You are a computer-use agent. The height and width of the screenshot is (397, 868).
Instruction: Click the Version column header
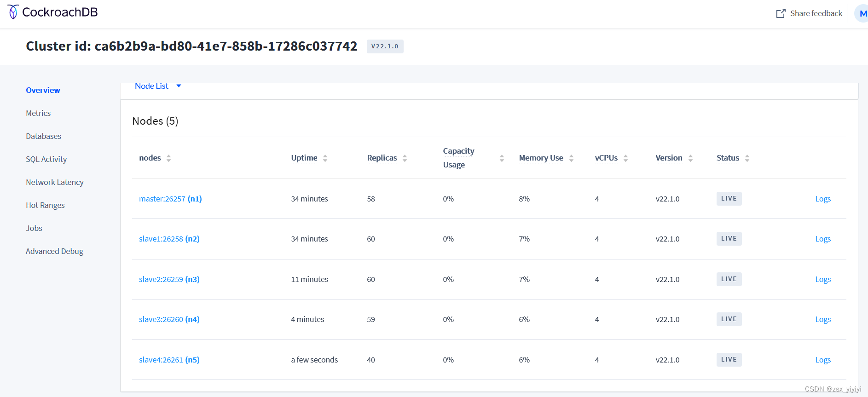coord(669,158)
